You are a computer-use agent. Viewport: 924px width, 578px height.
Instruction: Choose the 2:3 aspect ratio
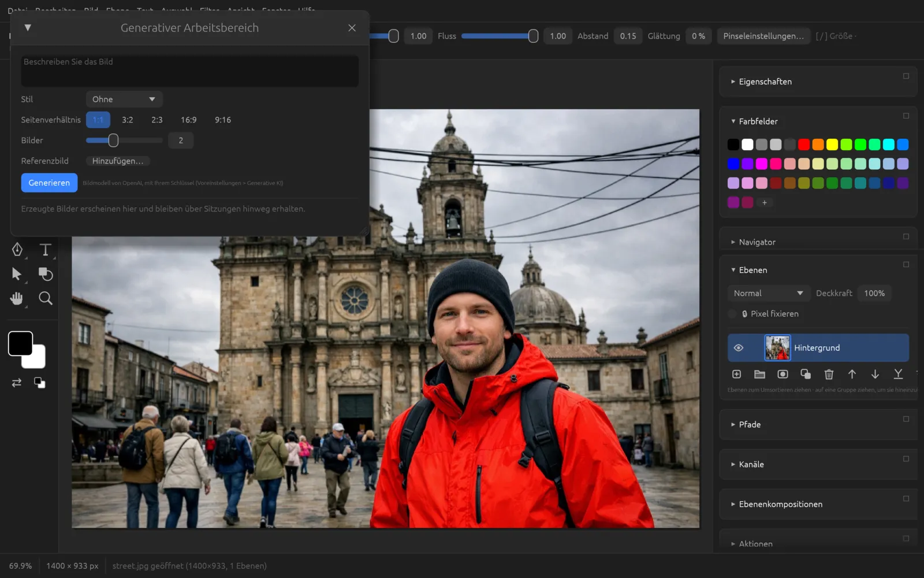click(x=157, y=120)
